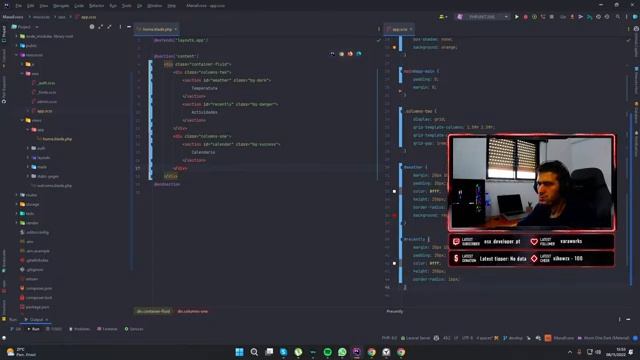The image size is (640, 360).
Task: Click the develop git branch in status bar
Action: [513, 338]
